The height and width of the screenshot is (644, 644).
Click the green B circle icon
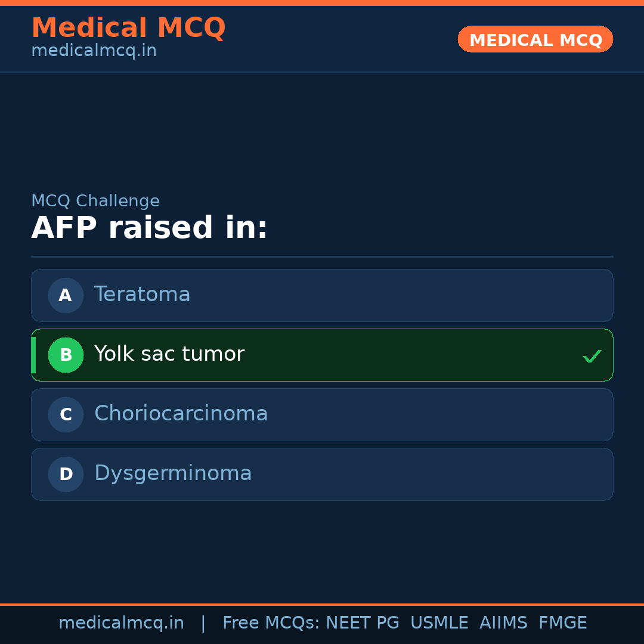(66, 355)
